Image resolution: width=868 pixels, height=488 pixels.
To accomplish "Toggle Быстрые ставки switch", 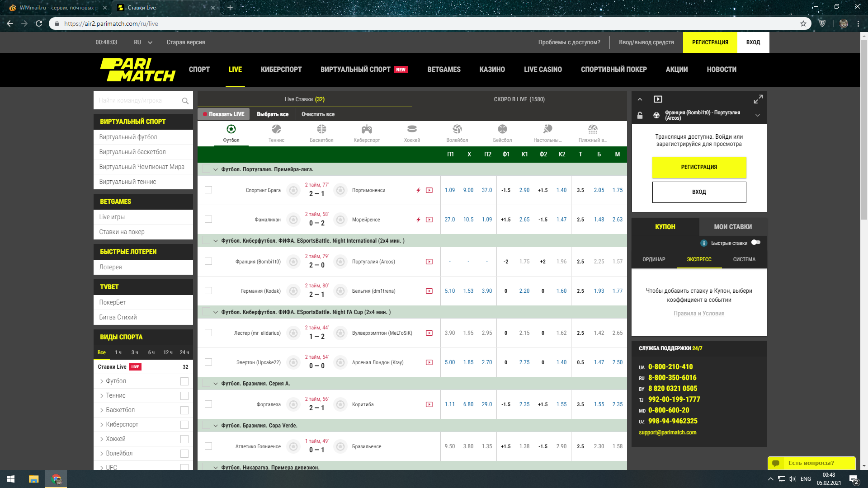I will tap(756, 243).
